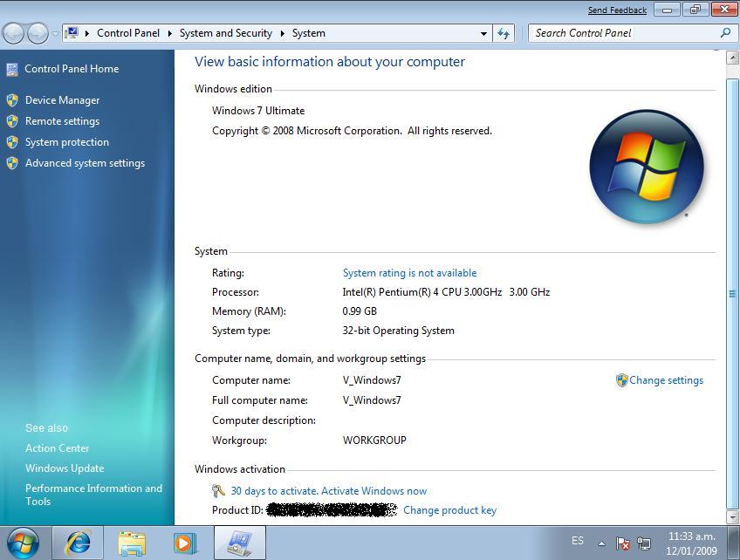Type in Search Control Panel box

click(x=624, y=33)
